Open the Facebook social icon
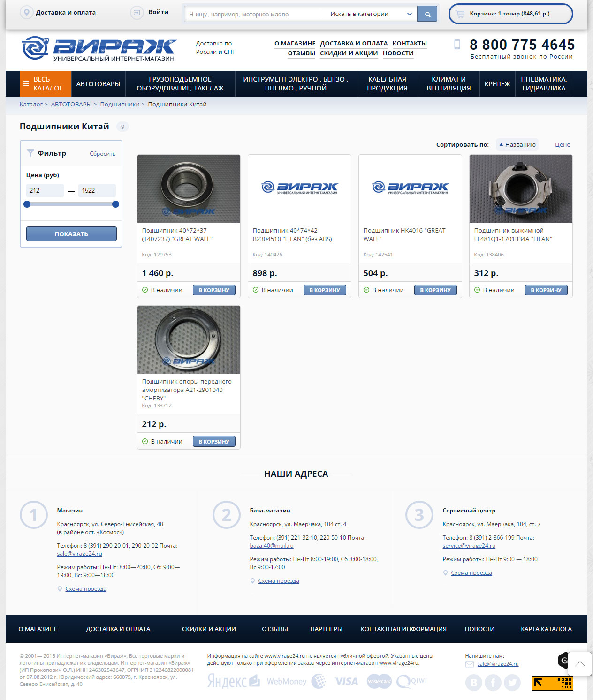Screen dimensions: 593x700 (x=493, y=683)
